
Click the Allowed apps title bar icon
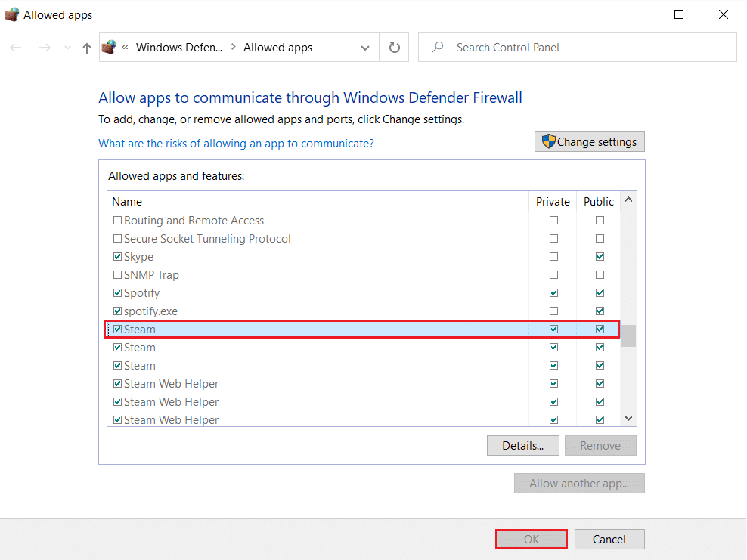(x=11, y=14)
